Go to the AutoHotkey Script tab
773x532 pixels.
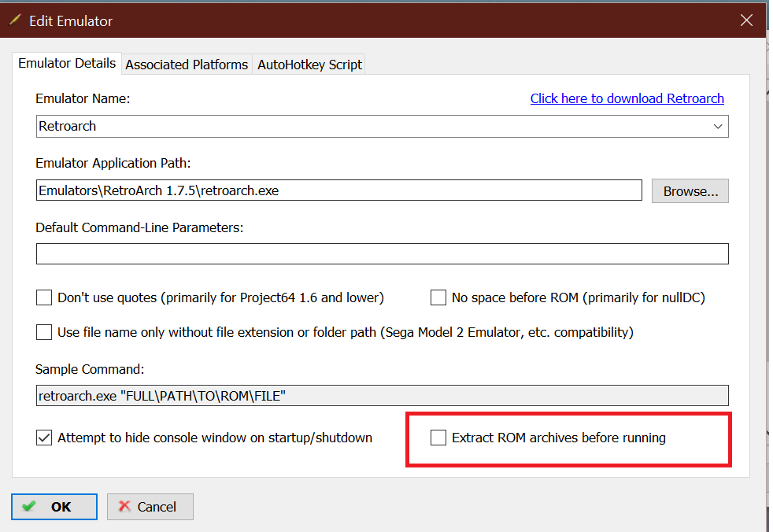(309, 65)
